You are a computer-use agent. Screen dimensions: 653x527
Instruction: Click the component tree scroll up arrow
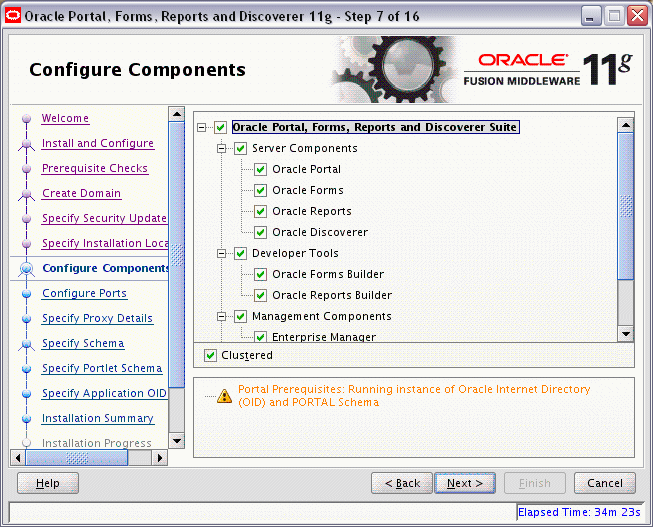coord(626,125)
